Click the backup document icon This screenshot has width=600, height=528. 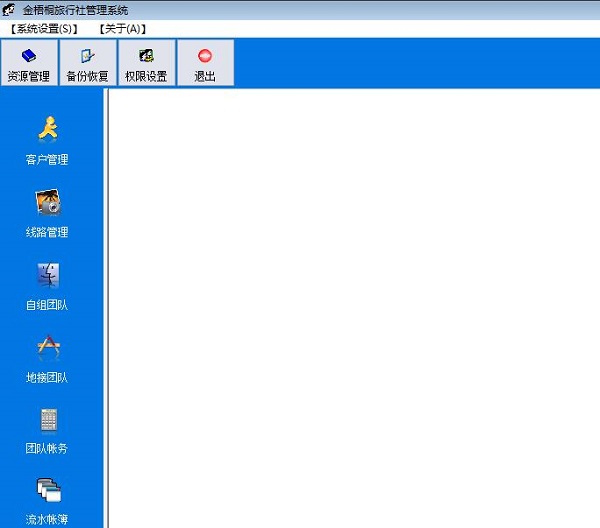88,56
